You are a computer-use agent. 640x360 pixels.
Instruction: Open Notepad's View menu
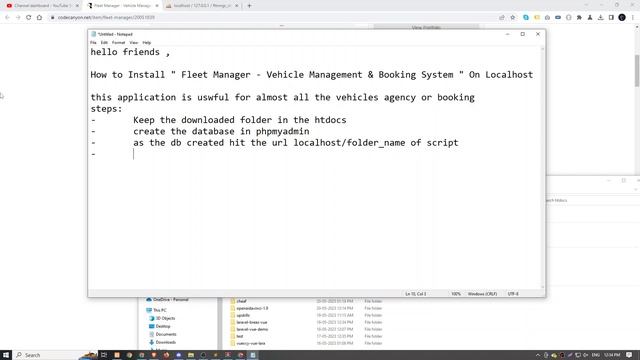pyautogui.click(x=133, y=42)
